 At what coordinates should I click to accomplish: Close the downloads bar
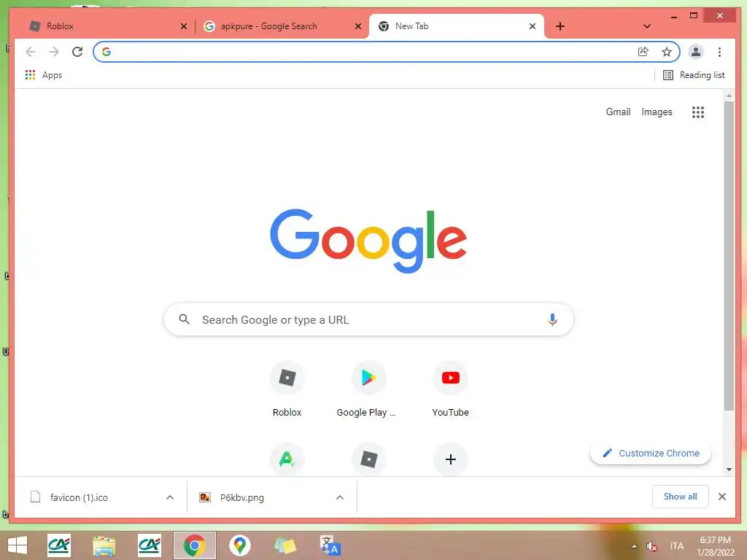pos(722,497)
